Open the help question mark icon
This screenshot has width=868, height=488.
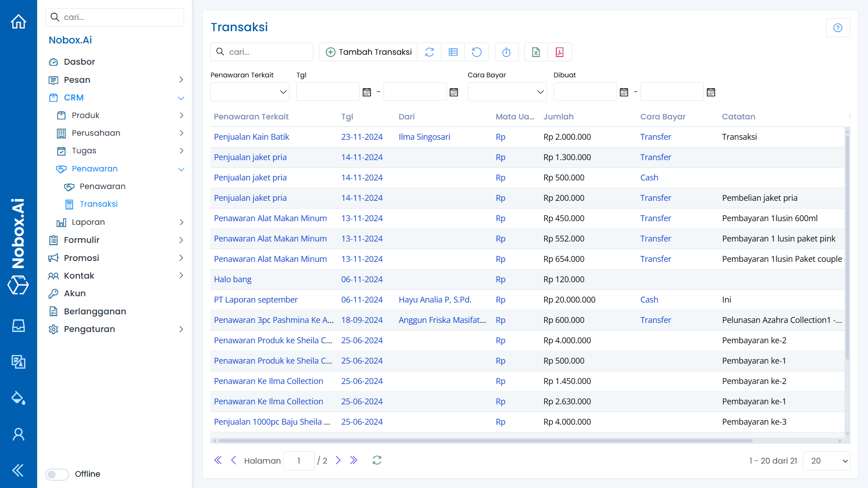click(838, 28)
